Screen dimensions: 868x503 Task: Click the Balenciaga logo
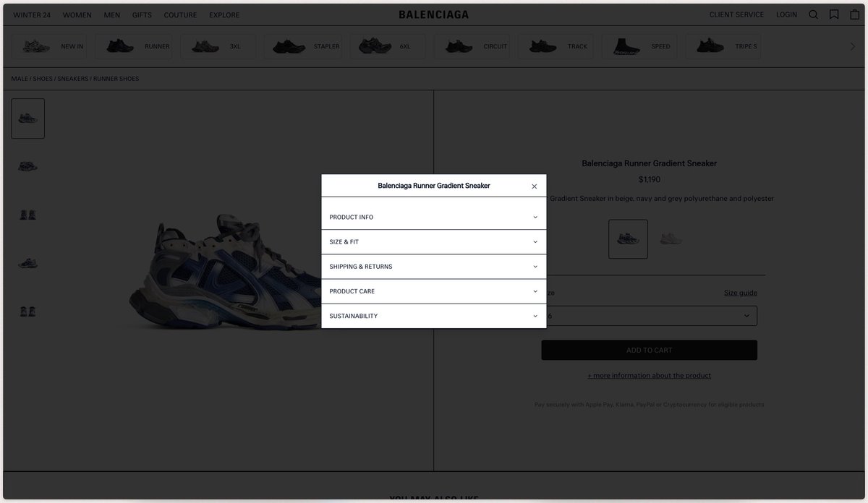(x=434, y=14)
